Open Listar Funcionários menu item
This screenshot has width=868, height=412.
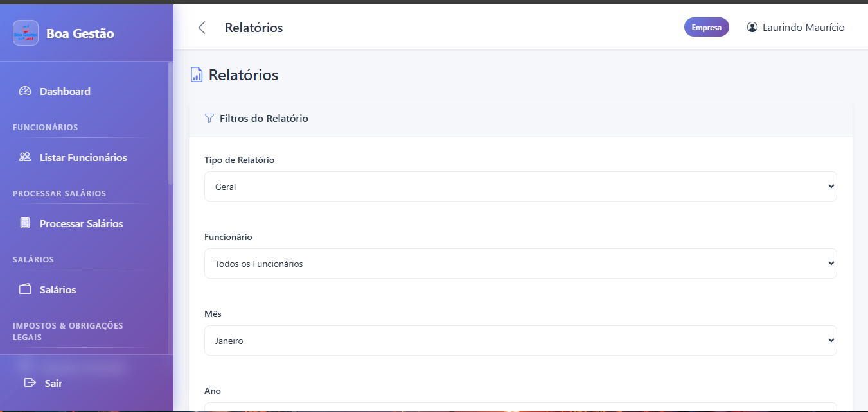tap(83, 157)
